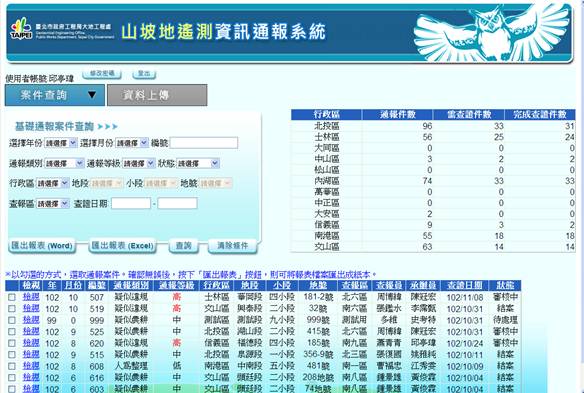Sort by 編號 column header
The width and height of the screenshot is (584, 393).
coord(96,286)
